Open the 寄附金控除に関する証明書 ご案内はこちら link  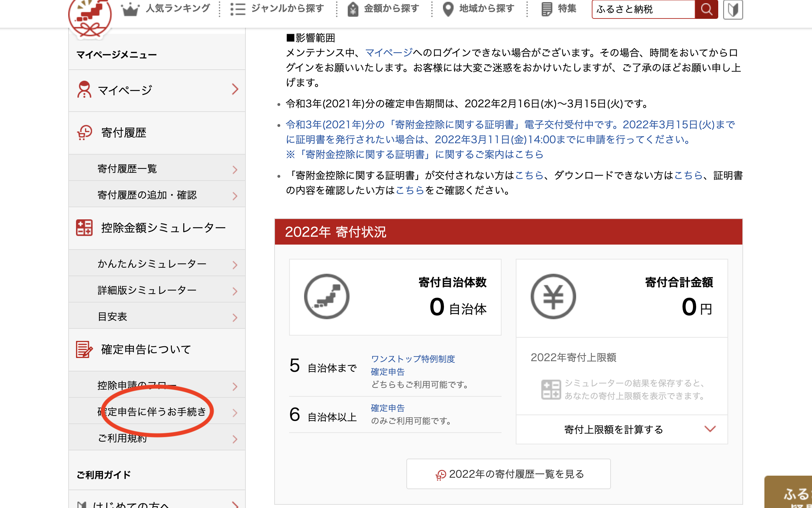click(415, 155)
